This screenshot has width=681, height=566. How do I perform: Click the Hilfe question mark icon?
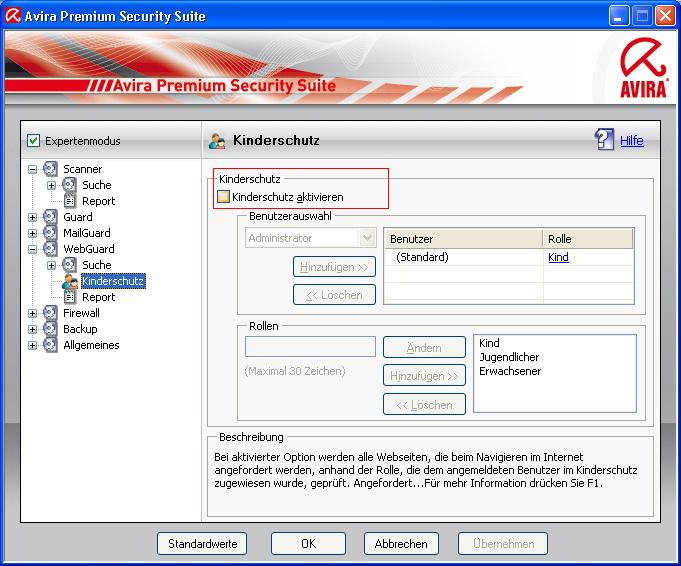click(604, 139)
